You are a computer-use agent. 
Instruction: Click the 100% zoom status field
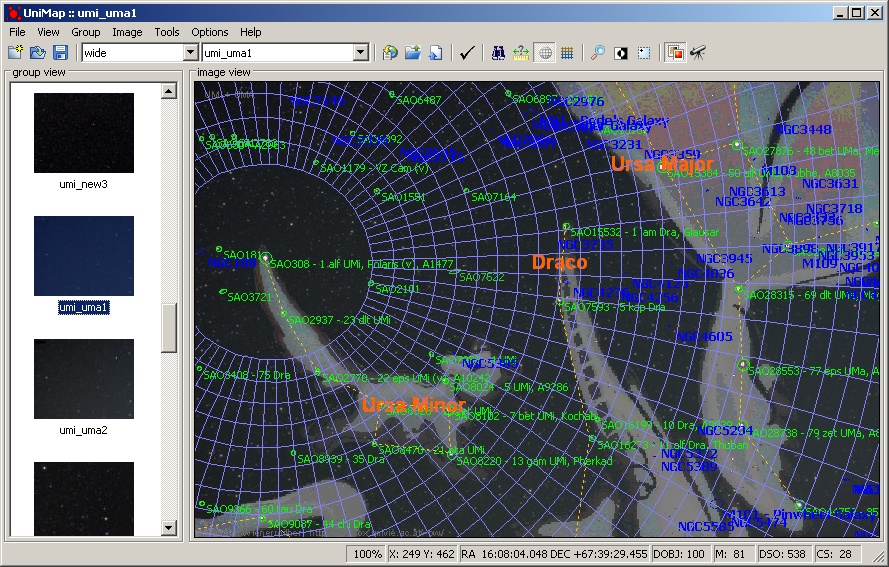366,554
